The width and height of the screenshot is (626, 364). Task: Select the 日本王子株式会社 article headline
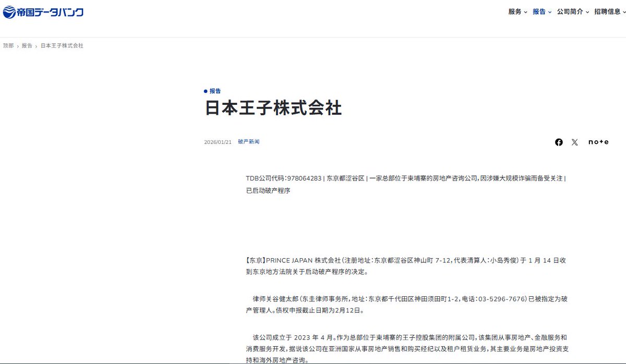point(273,108)
